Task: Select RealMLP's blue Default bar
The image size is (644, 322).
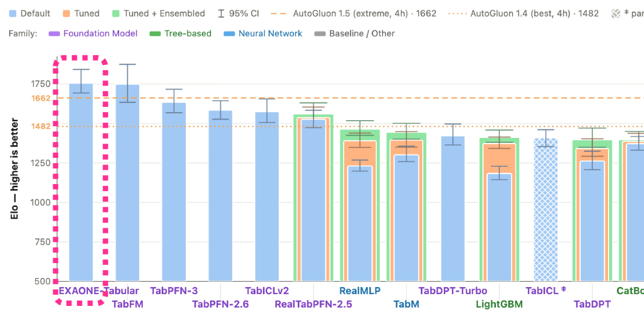Action: pyautogui.click(x=360, y=224)
